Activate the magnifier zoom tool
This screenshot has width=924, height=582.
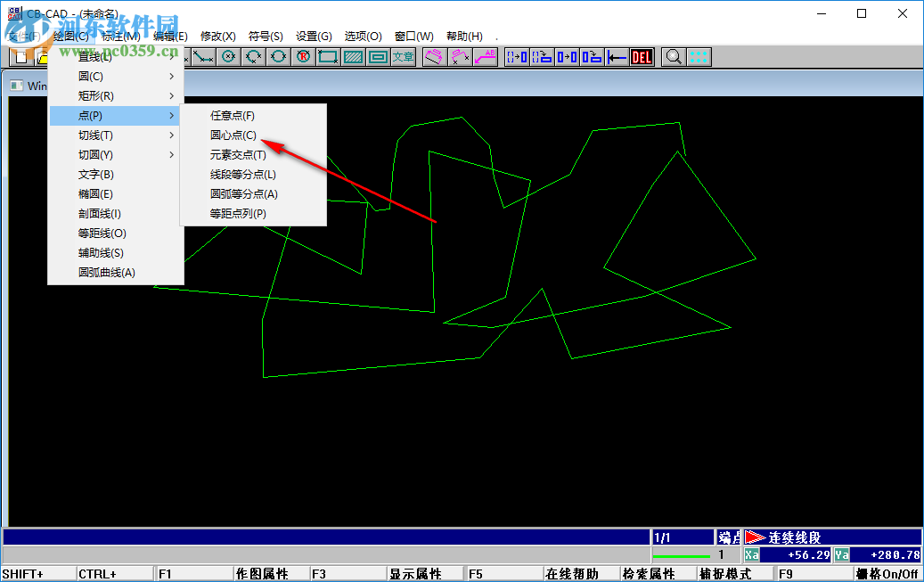(x=673, y=56)
